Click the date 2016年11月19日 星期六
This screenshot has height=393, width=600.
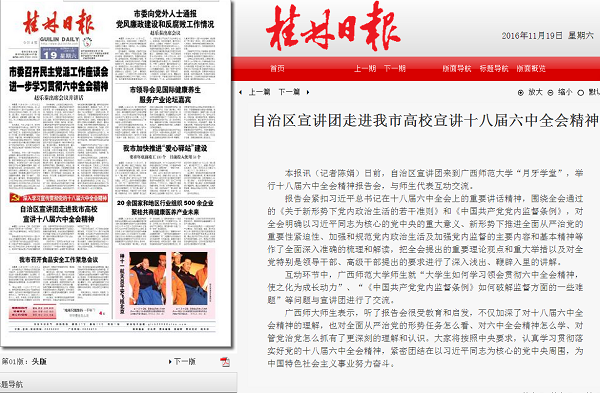[548, 36]
